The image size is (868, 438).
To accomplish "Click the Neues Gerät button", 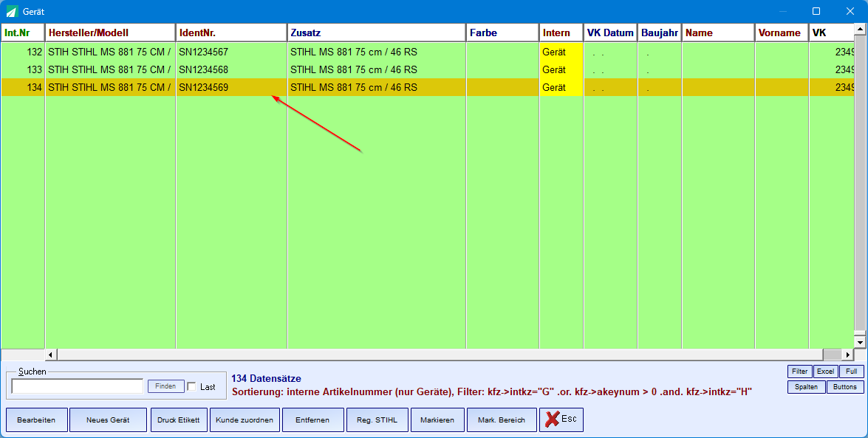I will (108, 420).
